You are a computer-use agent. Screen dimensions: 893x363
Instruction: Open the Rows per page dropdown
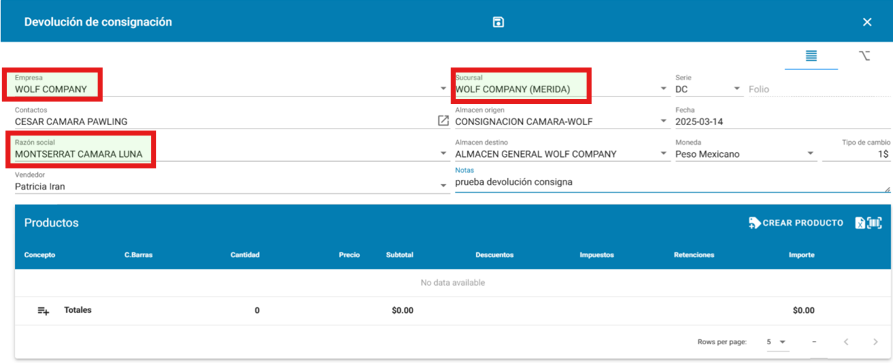[777, 342]
